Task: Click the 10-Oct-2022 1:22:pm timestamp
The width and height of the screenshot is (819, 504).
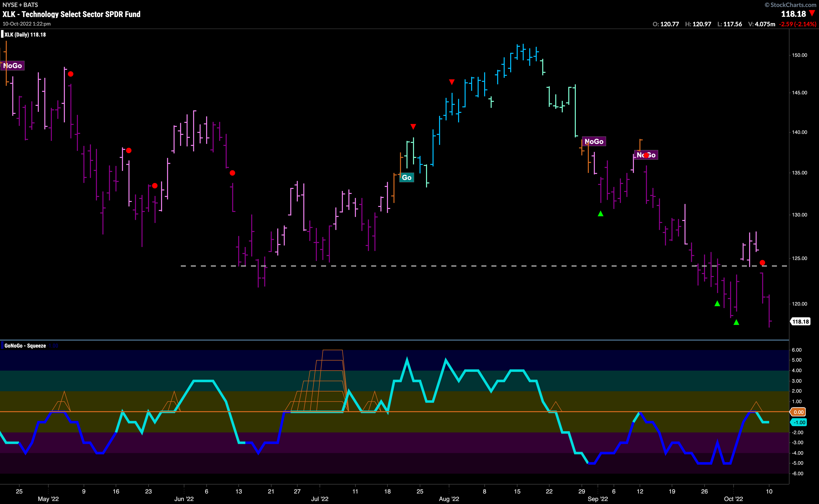Action: tap(27, 24)
